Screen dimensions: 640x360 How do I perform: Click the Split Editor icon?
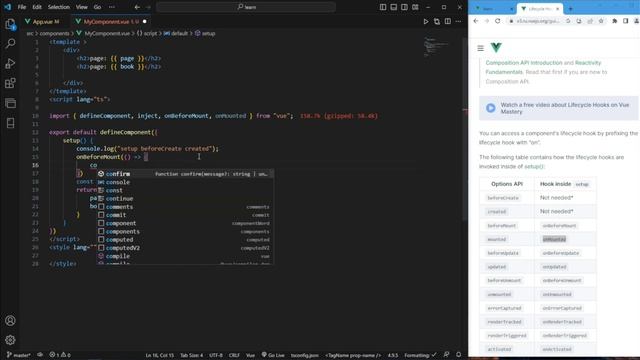tap(448, 21)
